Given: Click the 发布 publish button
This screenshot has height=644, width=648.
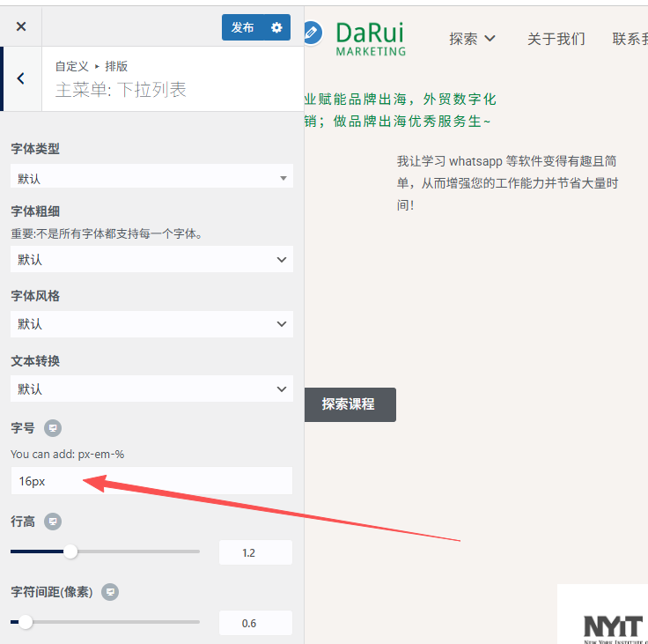Looking at the screenshot, I should (x=243, y=27).
